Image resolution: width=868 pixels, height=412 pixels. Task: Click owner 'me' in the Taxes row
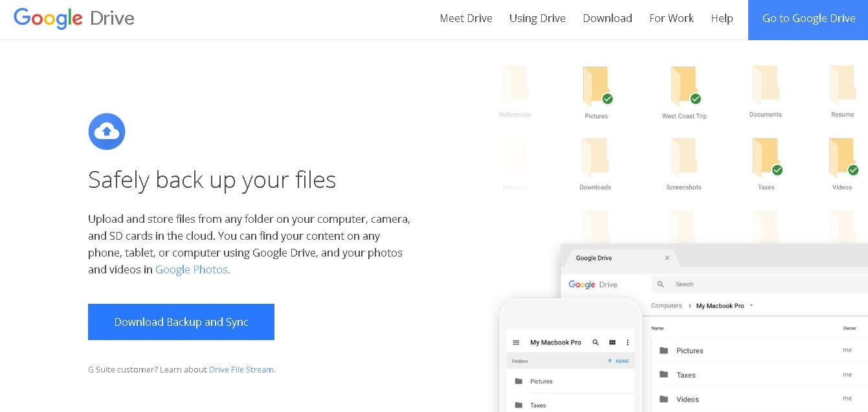847,374
